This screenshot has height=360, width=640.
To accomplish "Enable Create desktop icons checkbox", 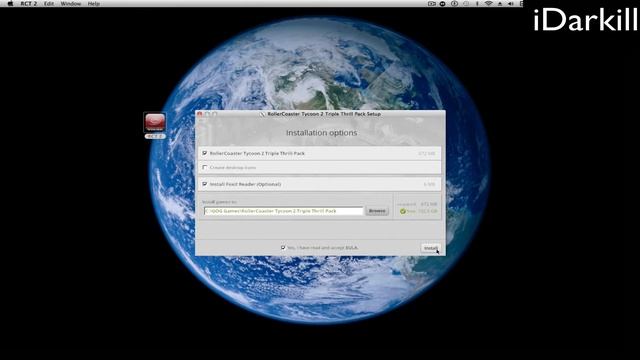I will tap(204, 167).
